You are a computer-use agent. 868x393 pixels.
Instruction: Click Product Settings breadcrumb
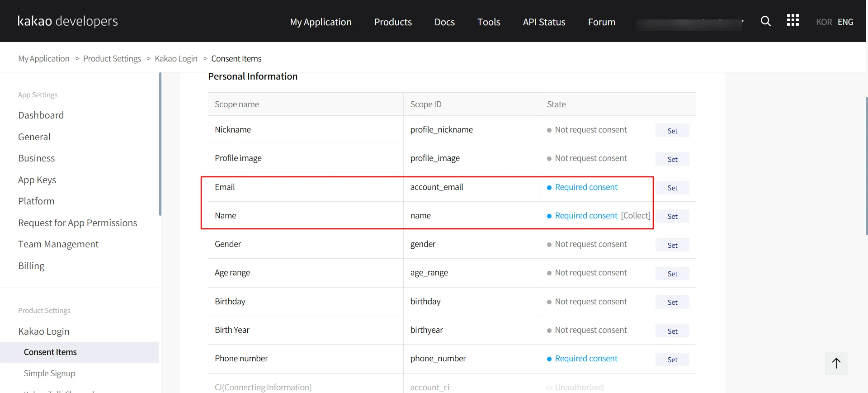coord(112,59)
